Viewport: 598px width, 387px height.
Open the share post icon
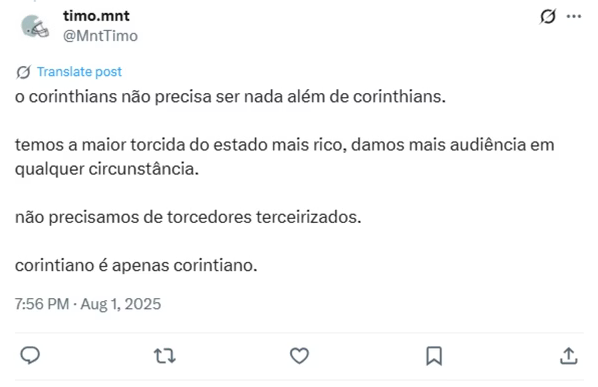[x=569, y=356]
